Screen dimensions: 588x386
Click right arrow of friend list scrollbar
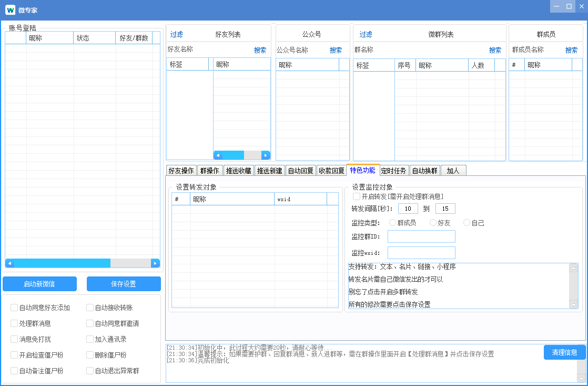click(266, 155)
